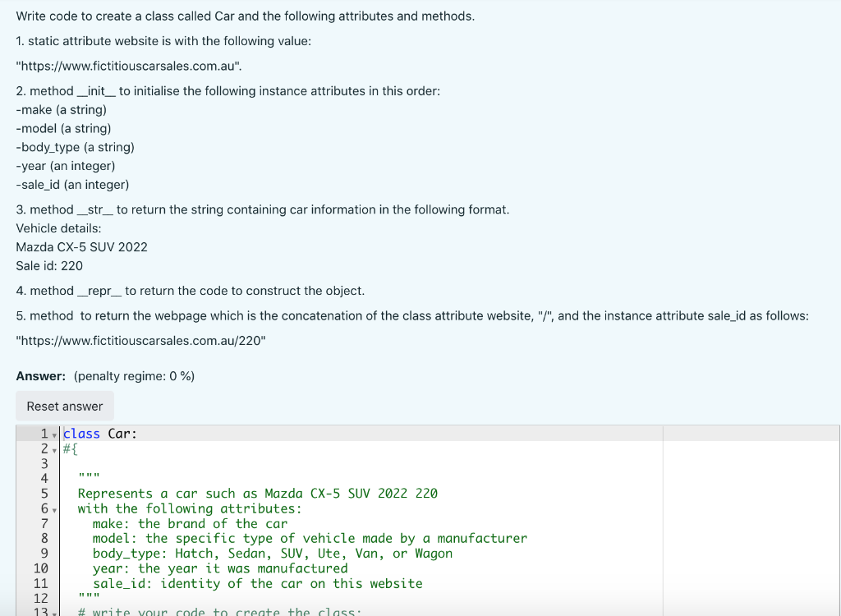Click the URL 'https://www.fictitiouscarsales.com.au/220'
This screenshot has height=616, width=841.
[140, 341]
